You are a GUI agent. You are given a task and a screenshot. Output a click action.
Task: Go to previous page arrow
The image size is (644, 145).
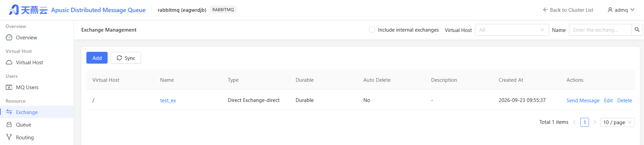(x=574, y=122)
